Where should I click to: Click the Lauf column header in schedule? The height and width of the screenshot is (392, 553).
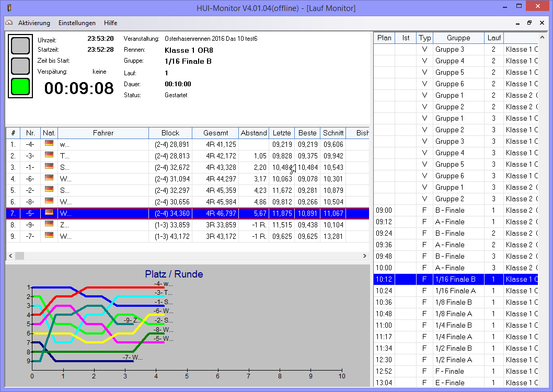494,38
